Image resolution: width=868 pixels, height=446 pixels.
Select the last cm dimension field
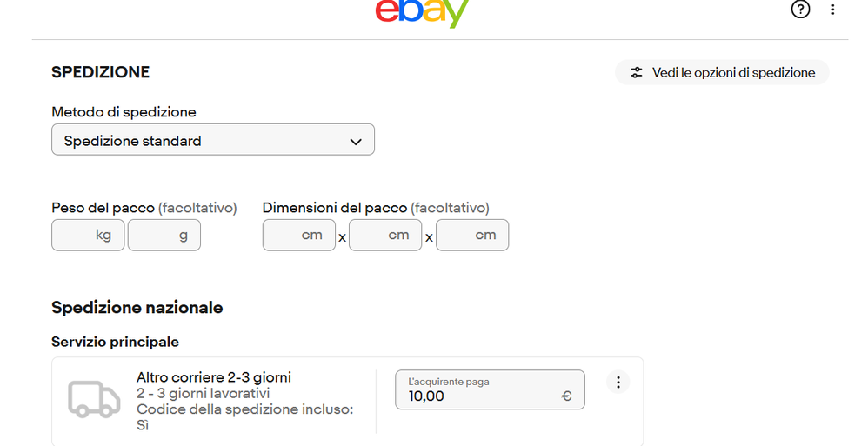tap(472, 236)
